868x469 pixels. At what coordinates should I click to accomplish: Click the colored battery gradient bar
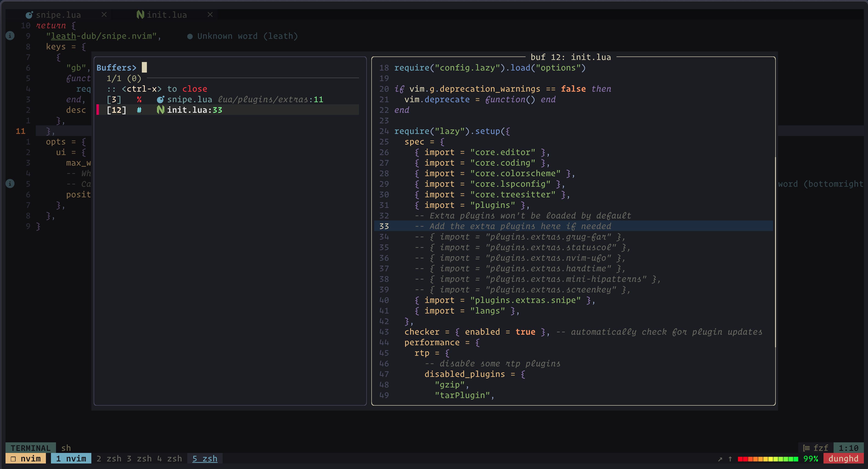767,459
